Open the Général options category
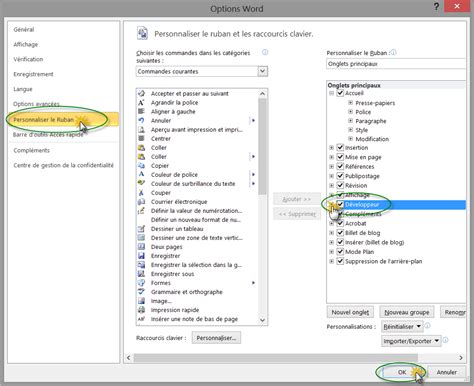The height and width of the screenshot is (386, 474). pyautogui.click(x=24, y=29)
